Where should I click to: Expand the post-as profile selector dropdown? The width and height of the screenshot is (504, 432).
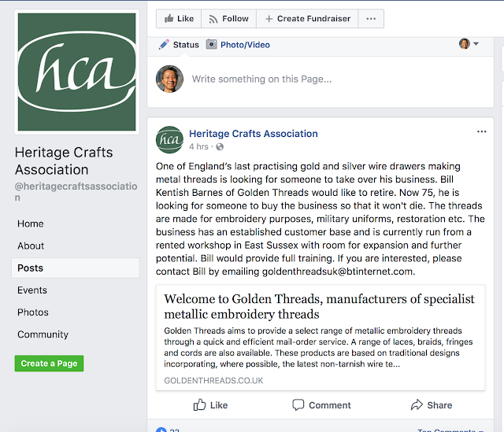pos(469,44)
